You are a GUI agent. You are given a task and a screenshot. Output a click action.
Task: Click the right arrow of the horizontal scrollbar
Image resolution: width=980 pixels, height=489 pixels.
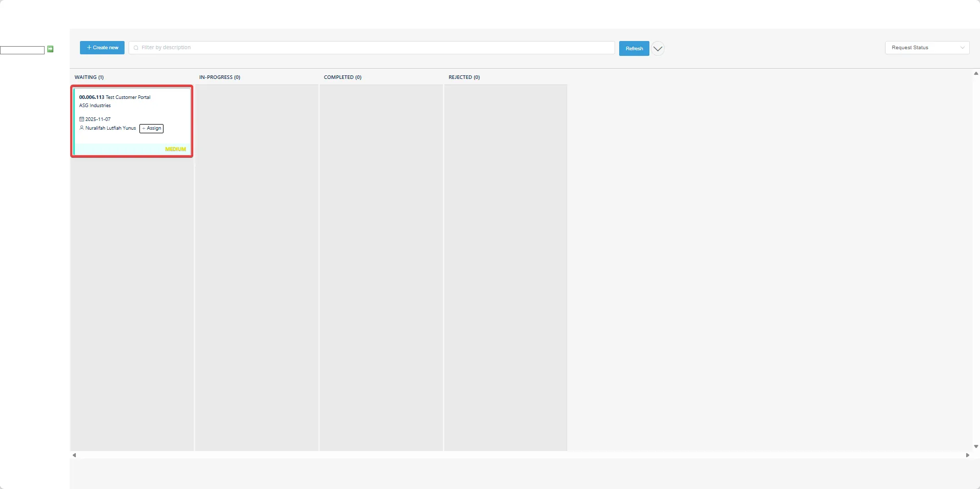969,455
